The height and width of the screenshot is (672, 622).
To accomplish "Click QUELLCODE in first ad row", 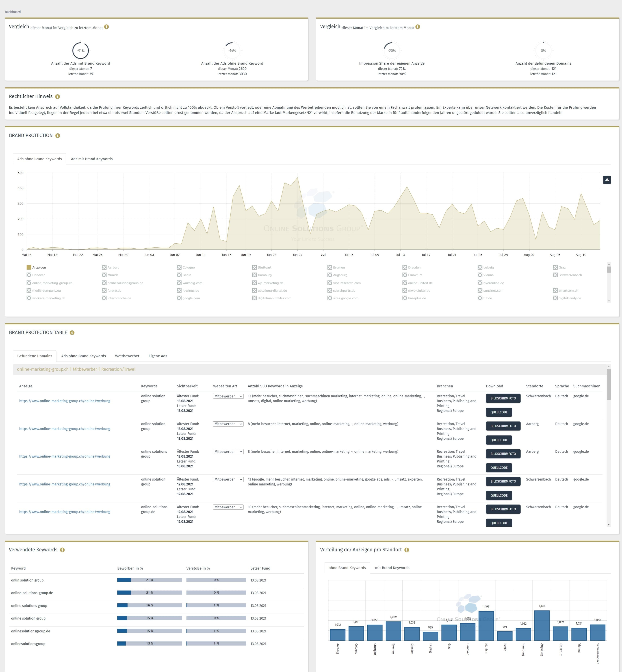I will point(499,412).
